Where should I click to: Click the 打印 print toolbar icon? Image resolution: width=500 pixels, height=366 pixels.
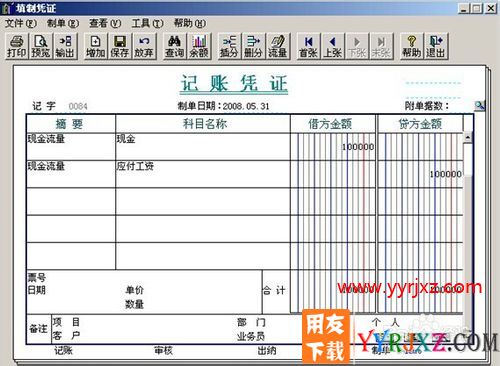click(x=16, y=46)
